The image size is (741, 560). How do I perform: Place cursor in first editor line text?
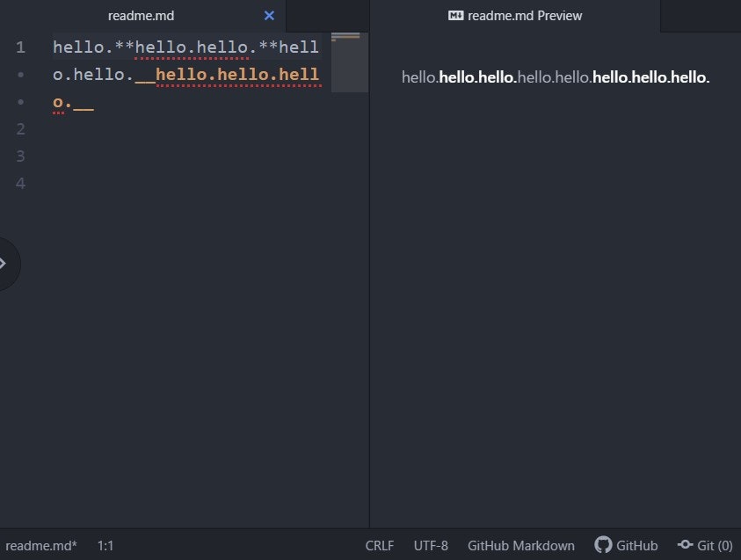pos(185,47)
